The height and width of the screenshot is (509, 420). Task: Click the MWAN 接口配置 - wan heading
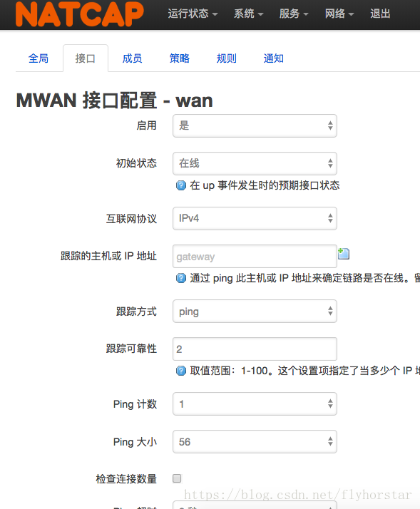(x=114, y=101)
